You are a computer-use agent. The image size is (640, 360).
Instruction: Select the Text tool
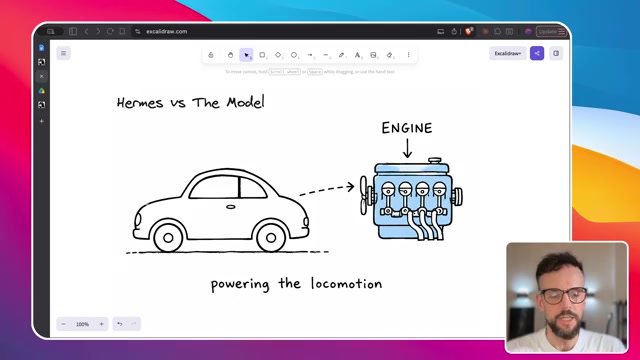(x=358, y=55)
